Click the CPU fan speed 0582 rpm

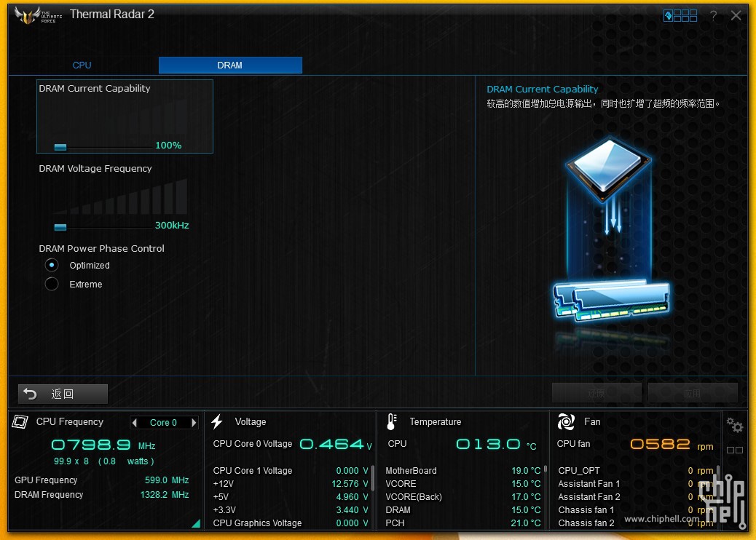point(672,444)
